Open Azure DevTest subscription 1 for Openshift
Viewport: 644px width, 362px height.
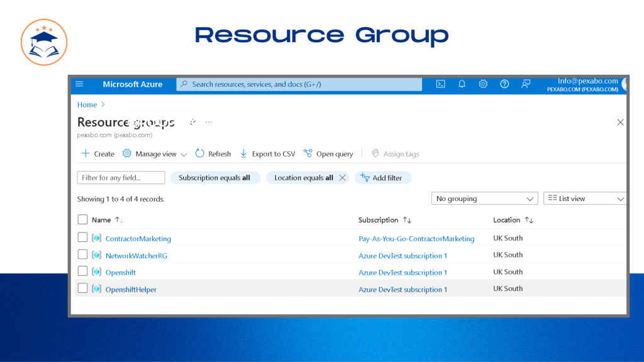pyautogui.click(x=403, y=273)
